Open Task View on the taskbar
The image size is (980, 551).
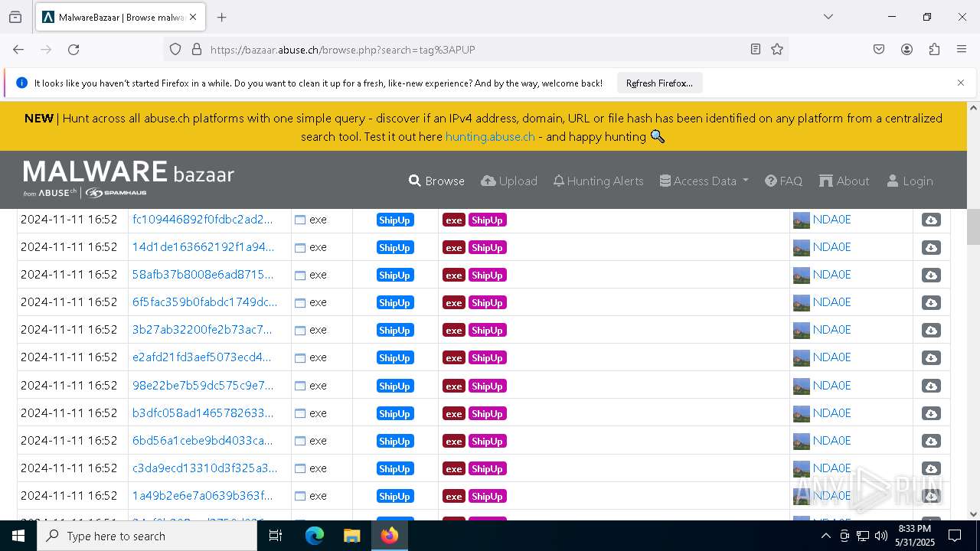(276, 536)
